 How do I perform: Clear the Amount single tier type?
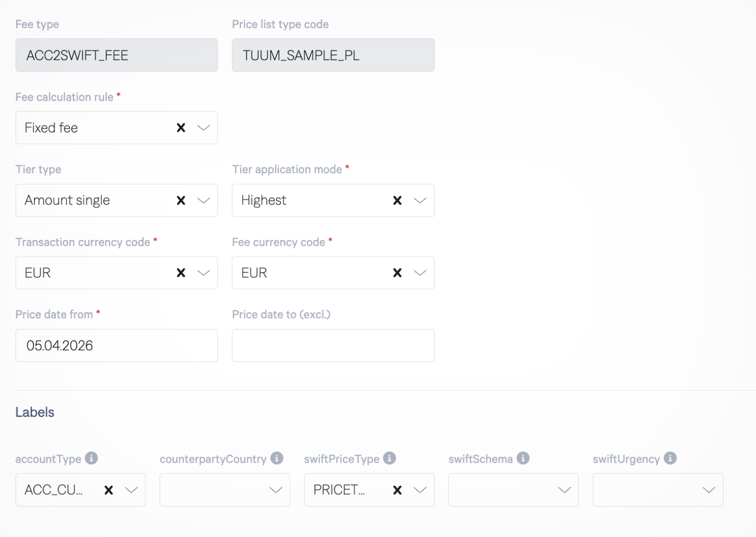pos(181,200)
